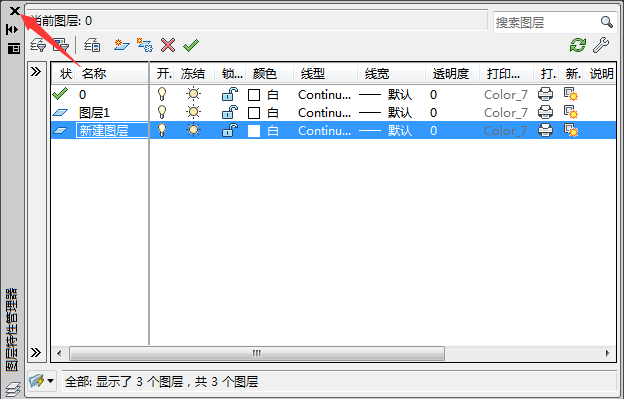Click status checkmark icon of layer 0
This screenshot has width=624, height=399.
(60, 94)
